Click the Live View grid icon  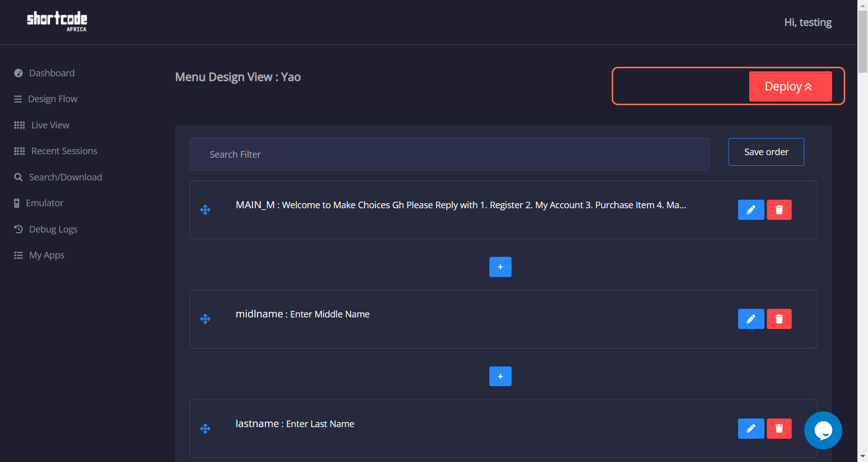(19, 125)
